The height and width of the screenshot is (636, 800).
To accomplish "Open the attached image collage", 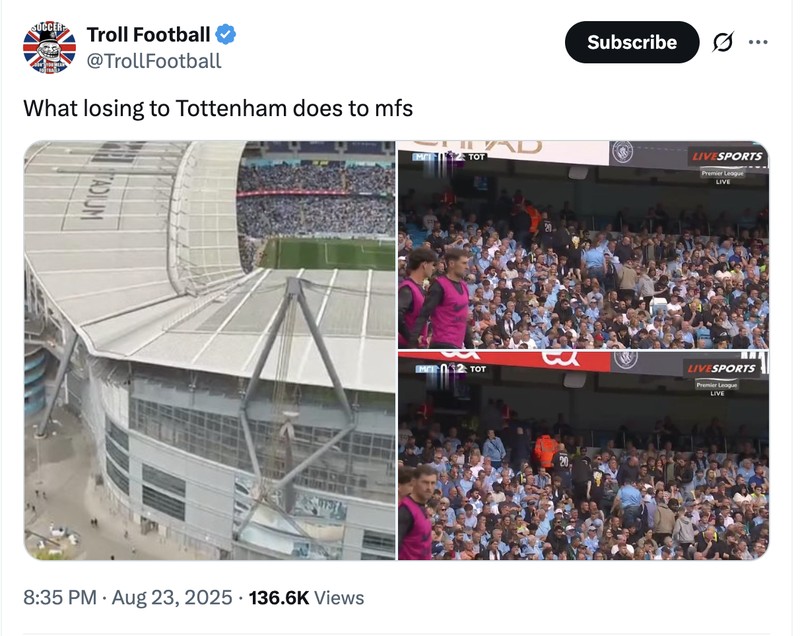I will (x=400, y=350).
